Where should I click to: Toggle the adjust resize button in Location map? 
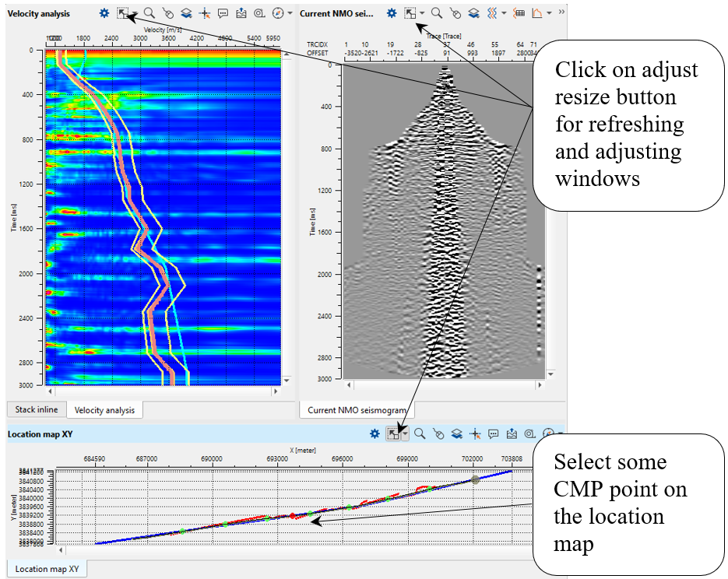tap(394, 433)
